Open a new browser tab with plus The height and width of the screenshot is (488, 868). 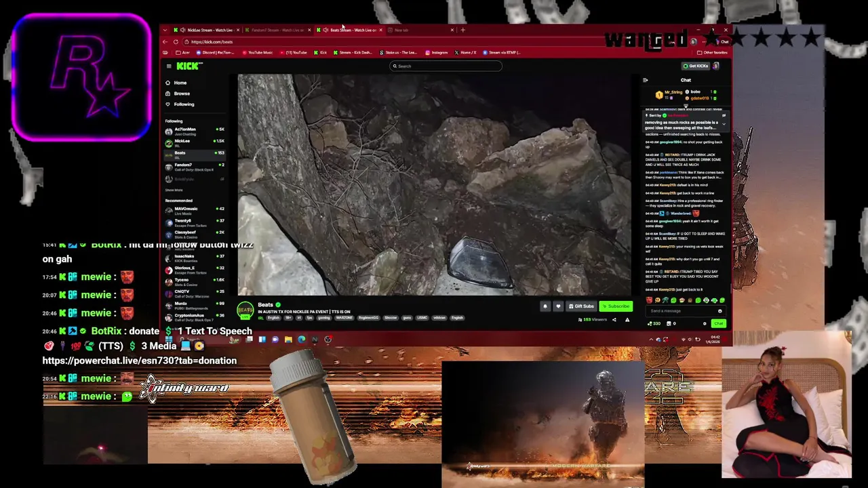[x=463, y=30]
